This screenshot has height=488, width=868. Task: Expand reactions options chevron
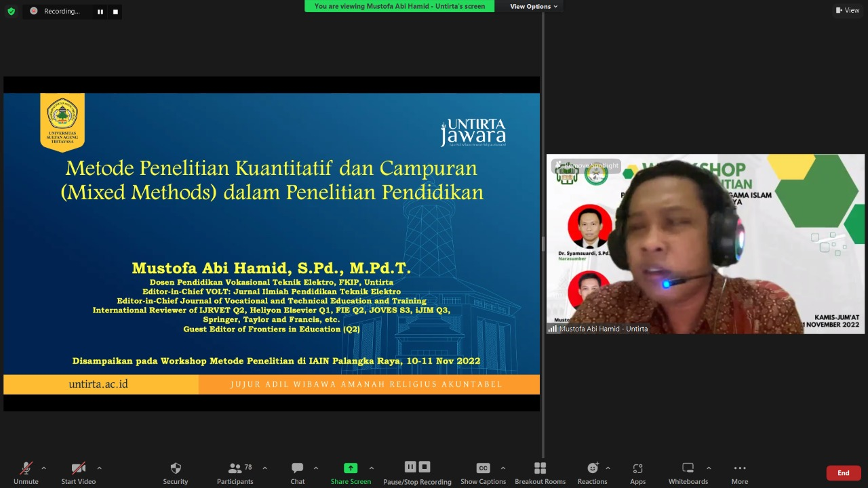(608, 468)
